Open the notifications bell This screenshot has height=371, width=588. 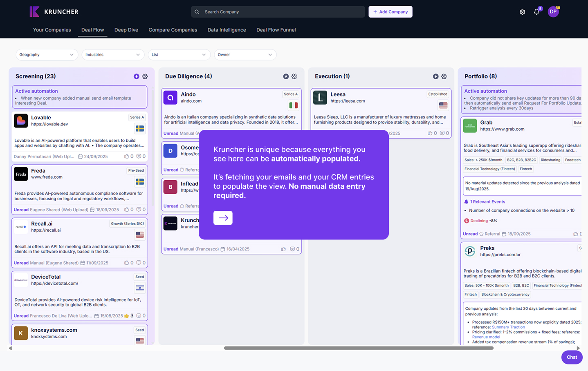point(536,12)
